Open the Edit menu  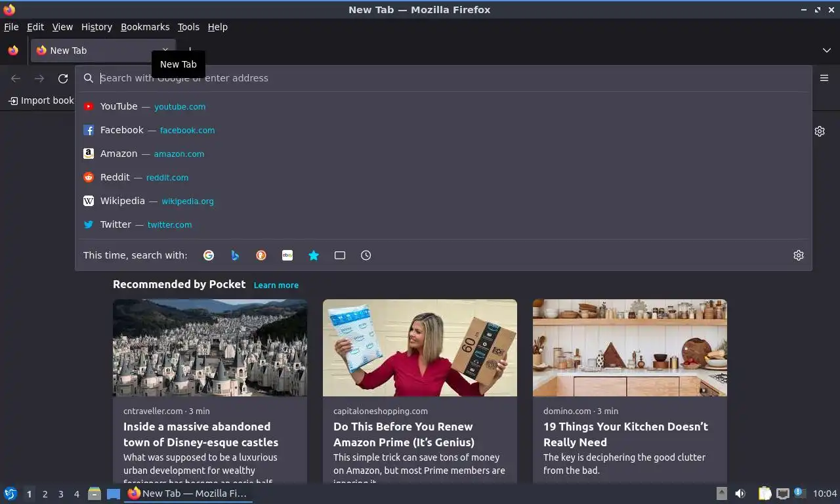point(35,27)
